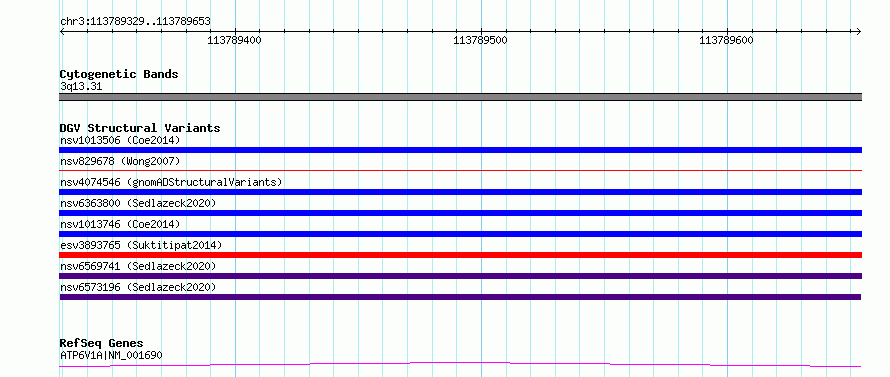890x377 pixels.
Task: Open variant nsv6569741 (Sedlazeck2020) label
Action: (x=138, y=266)
